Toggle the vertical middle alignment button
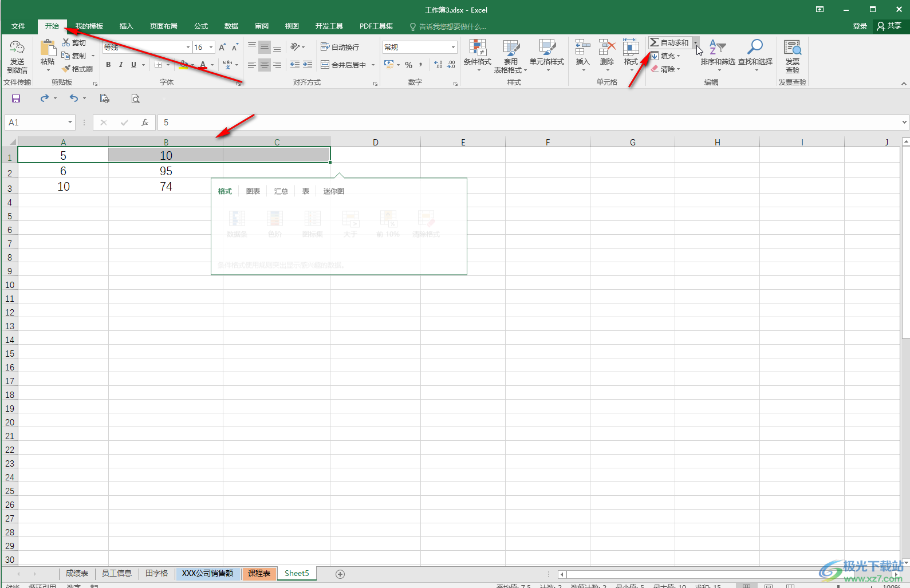Image resolution: width=910 pixels, height=588 pixels. point(265,47)
